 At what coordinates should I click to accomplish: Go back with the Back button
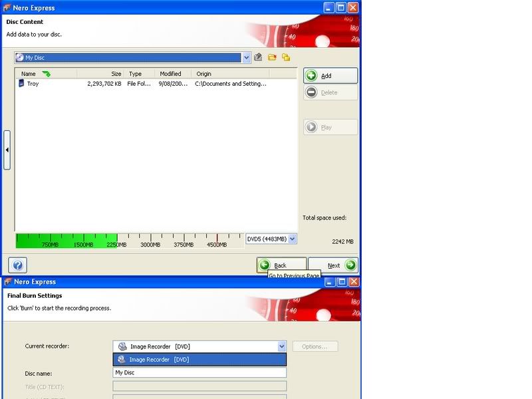(281, 265)
